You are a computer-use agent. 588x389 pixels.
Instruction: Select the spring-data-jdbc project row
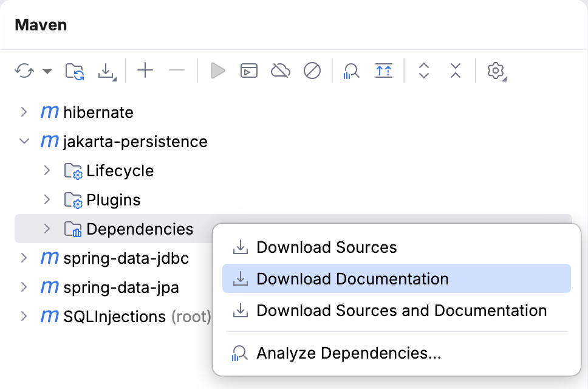coord(113,258)
